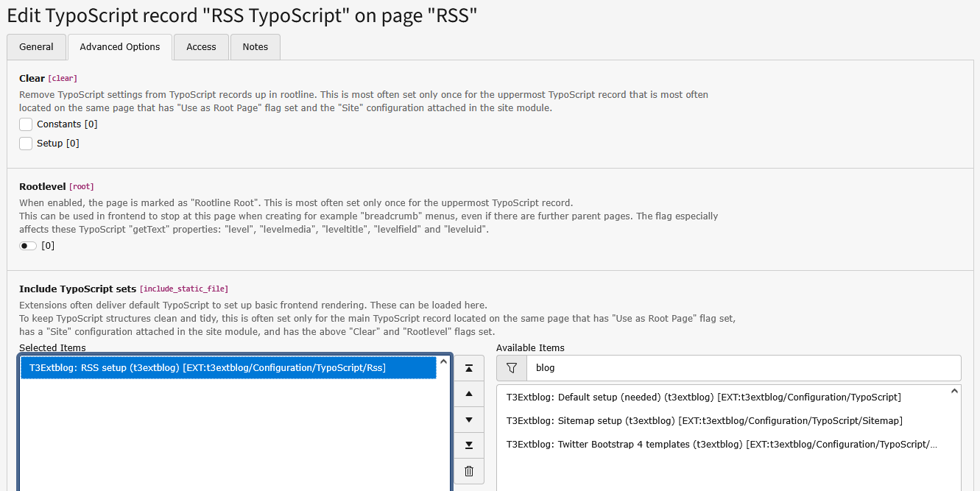Screen dimensions: 980x491
Task: Delete selected TypoScript set with trash icon
Action: pos(469,471)
